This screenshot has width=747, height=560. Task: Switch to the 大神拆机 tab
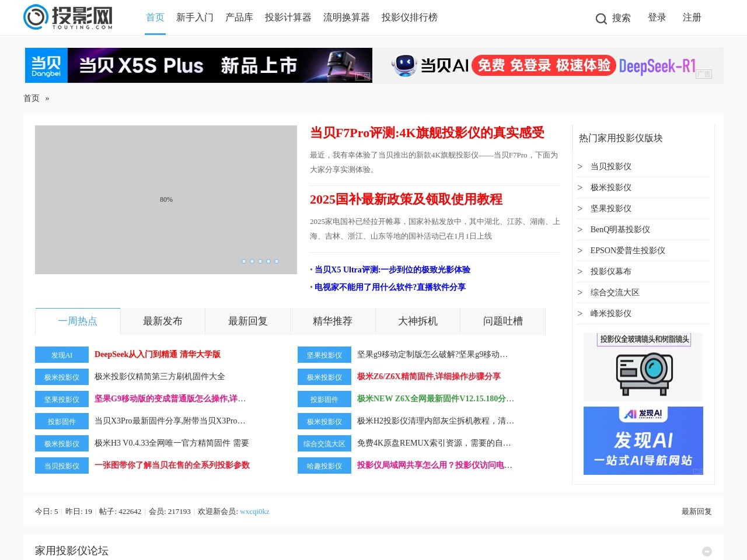pyautogui.click(x=417, y=321)
